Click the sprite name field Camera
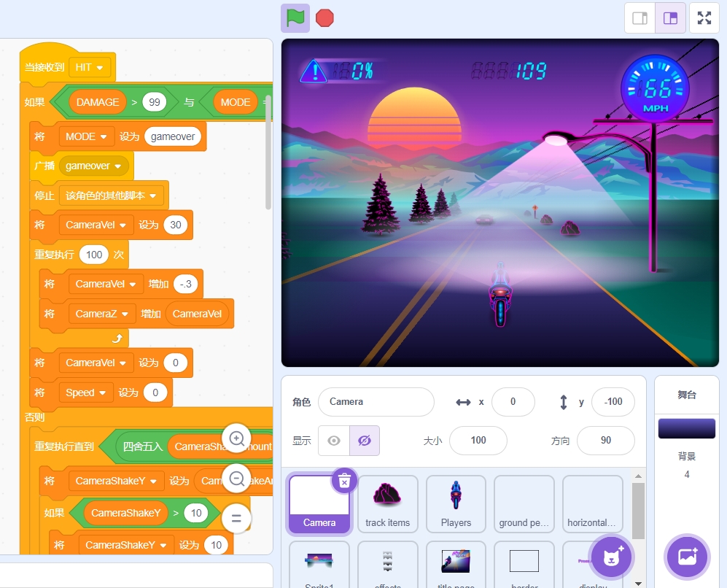Viewport: 727px width, 588px height. point(376,402)
